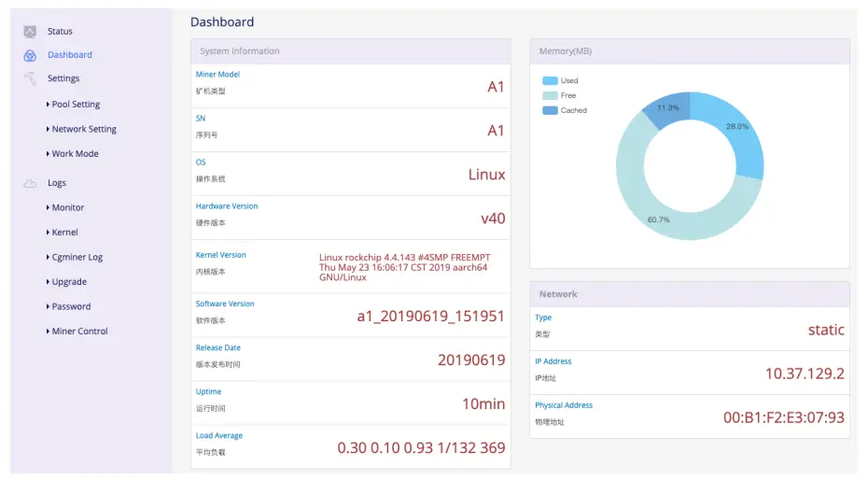Click software version a1_20190619_151951
Screen dimensions: 868x480
(430, 317)
